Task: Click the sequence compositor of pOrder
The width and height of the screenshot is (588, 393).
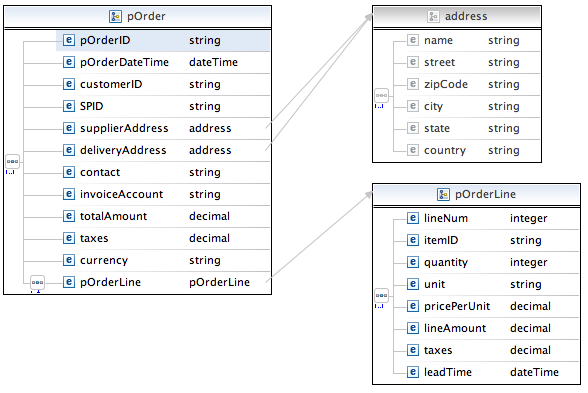Action: tap(12, 162)
